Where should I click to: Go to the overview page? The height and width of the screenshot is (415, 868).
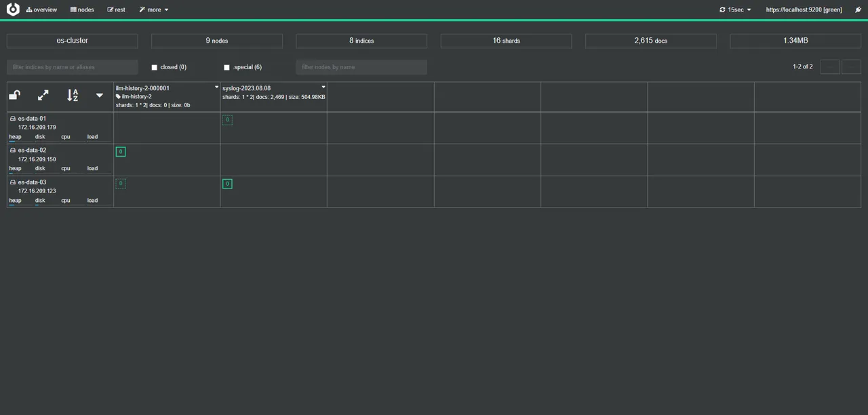coord(41,10)
